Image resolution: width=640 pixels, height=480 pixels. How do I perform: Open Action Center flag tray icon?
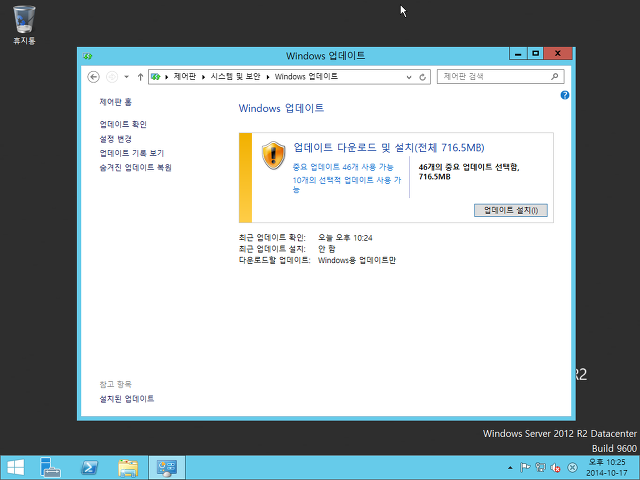click(x=525, y=467)
